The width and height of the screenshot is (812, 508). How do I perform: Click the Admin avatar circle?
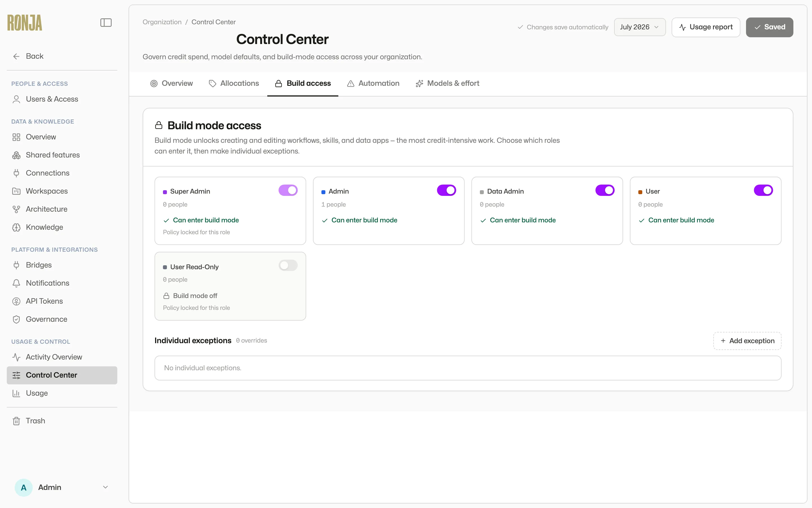(x=23, y=487)
